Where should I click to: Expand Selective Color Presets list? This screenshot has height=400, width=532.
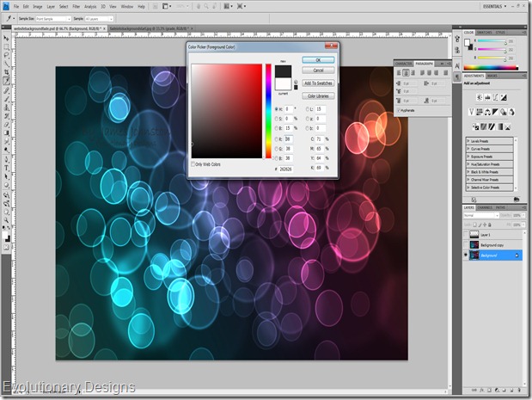pos(469,188)
